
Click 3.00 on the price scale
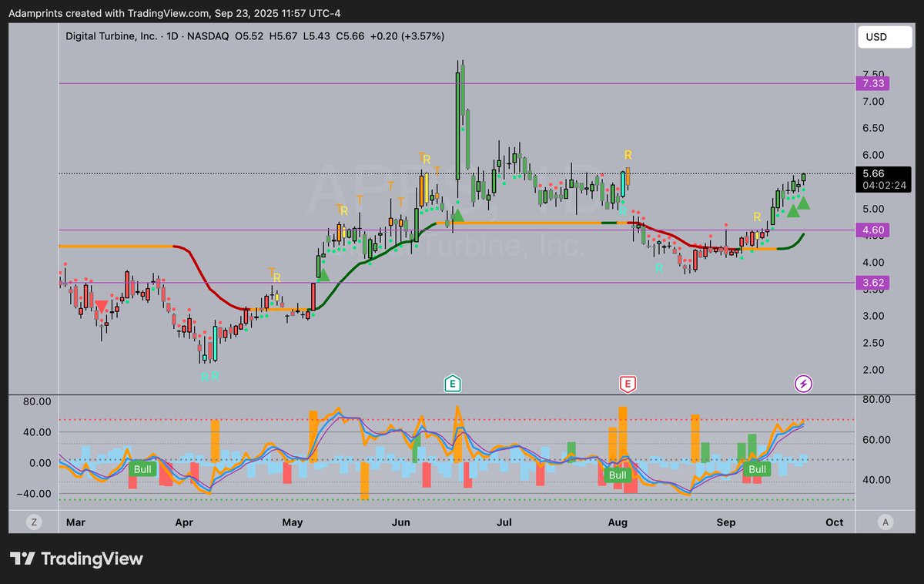[872, 316]
